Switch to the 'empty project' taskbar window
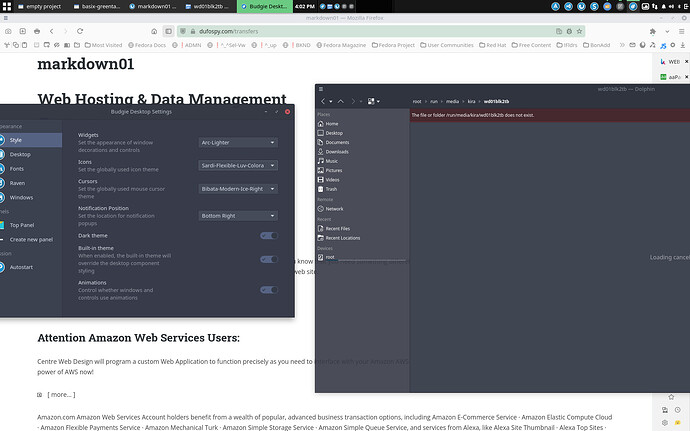Image resolution: width=690 pixels, height=431 pixels. click(x=31, y=6)
